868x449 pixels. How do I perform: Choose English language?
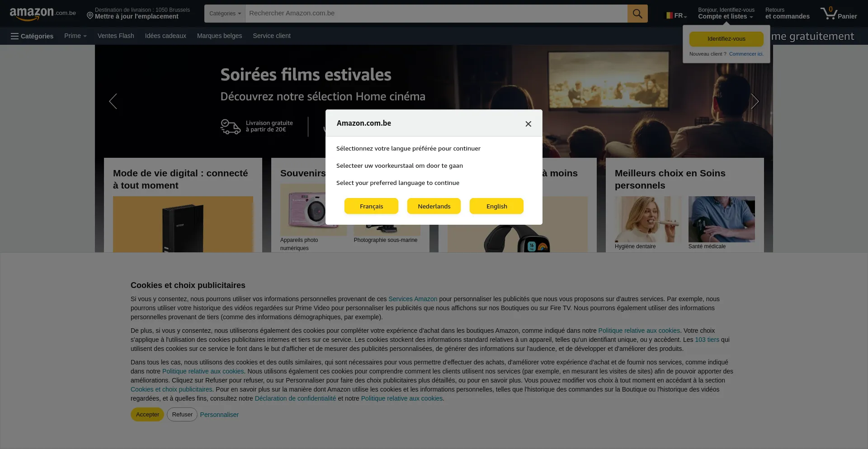click(496, 206)
